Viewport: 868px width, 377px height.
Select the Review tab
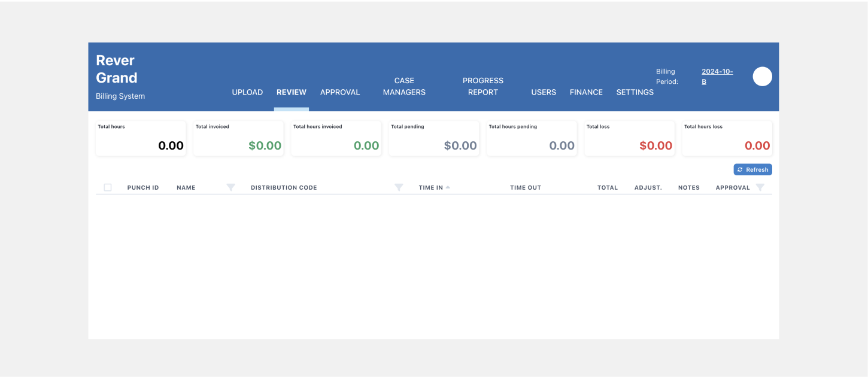pos(292,92)
